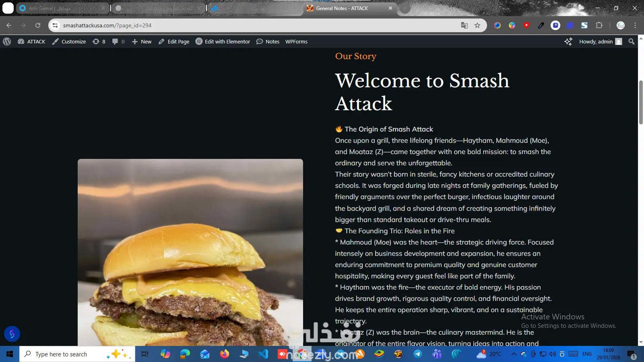Viewport: 644px width, 362px height.
Task: Open the browser Extensions puzzle menu
Action: (599, 25)
